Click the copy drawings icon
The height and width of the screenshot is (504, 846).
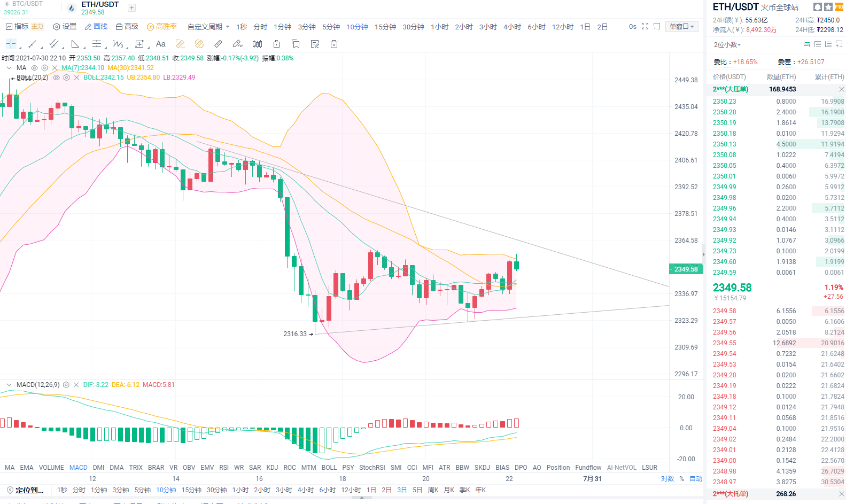click(x=296, y=44)
